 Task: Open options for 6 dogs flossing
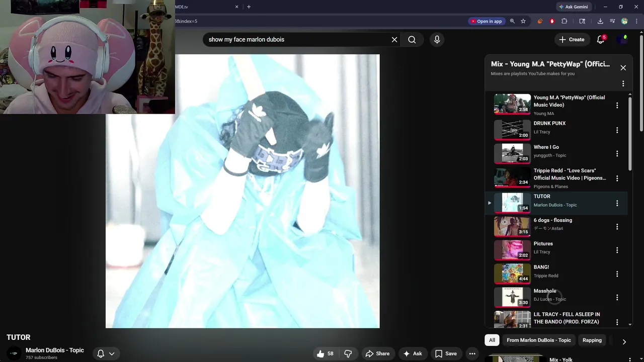click(x=617, y=227)
